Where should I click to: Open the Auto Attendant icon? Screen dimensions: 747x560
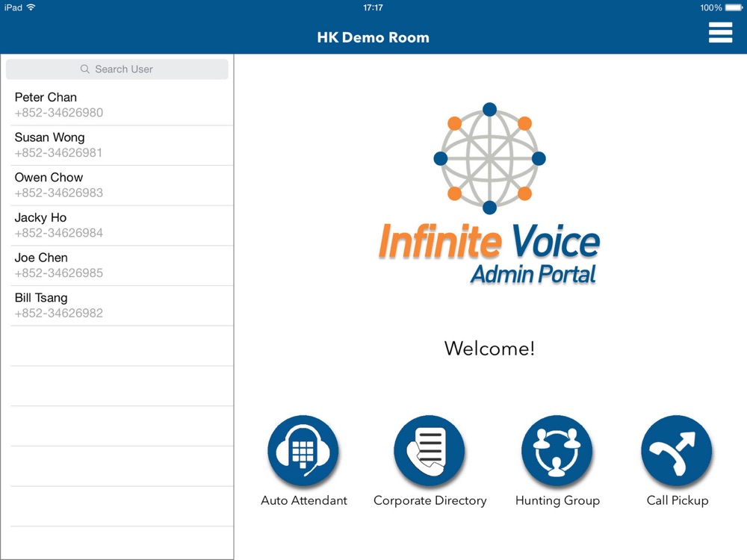303,450
